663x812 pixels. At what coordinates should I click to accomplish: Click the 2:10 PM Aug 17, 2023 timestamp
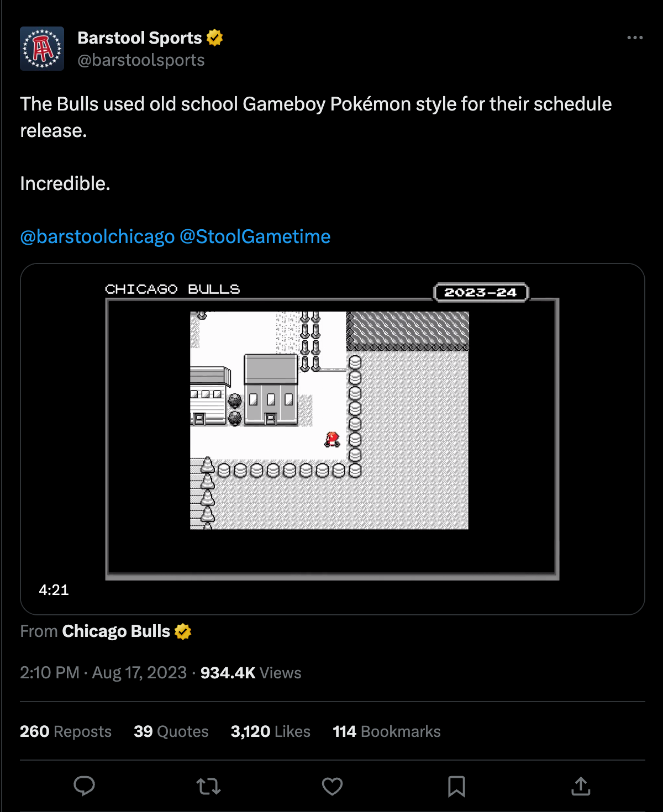click(103, 673)
